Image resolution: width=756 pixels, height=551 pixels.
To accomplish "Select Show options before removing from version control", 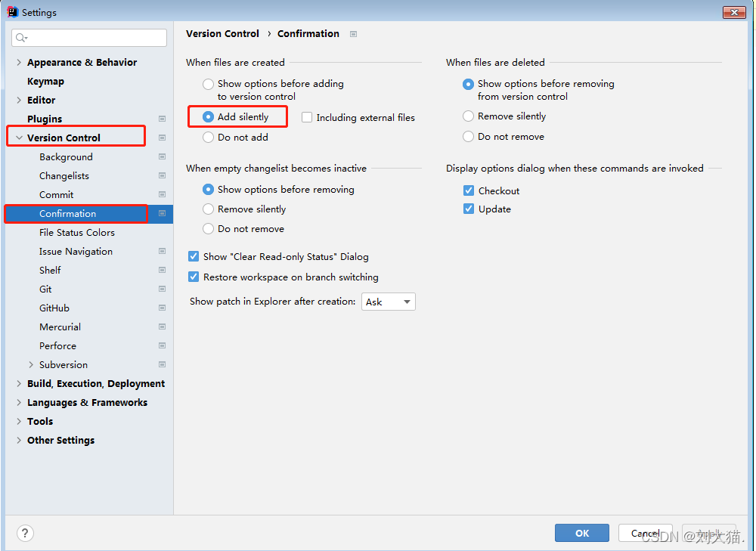I will (x=468, y=84).
